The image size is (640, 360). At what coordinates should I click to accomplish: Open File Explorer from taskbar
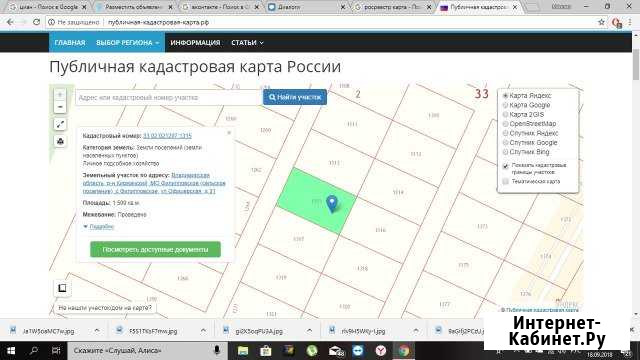tap(243, 351)
